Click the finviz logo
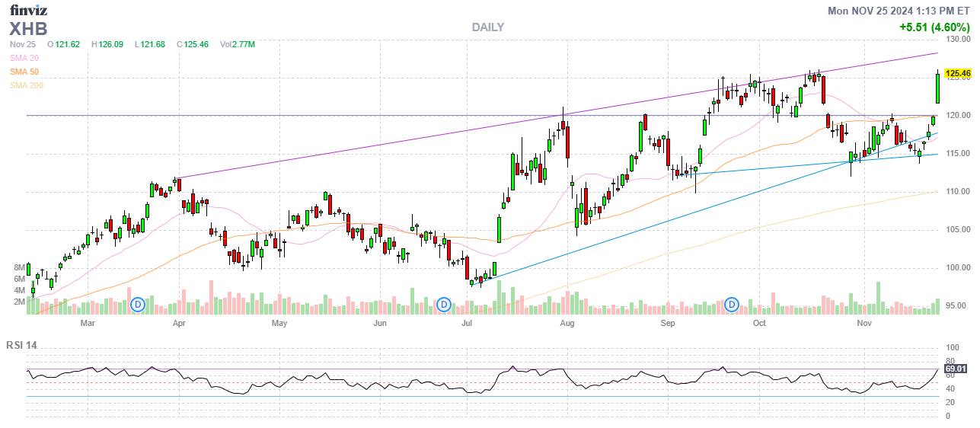The width and height of the screenshot is (980, 428). coord(29,11)
